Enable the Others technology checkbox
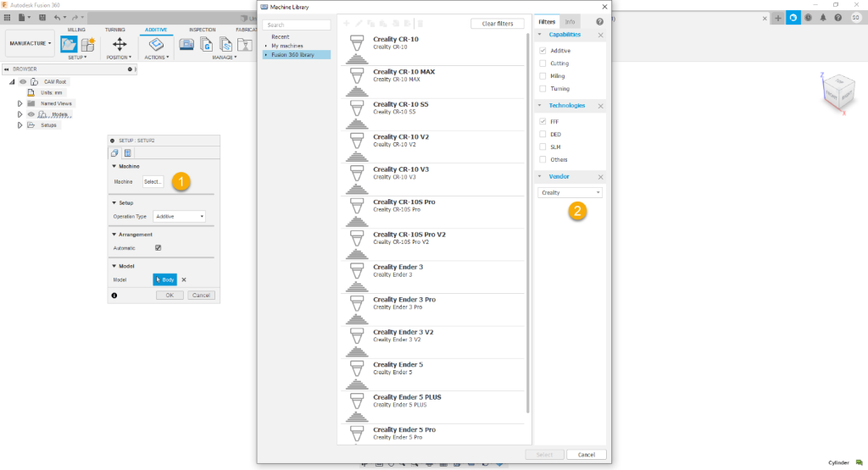 (542, 159)
